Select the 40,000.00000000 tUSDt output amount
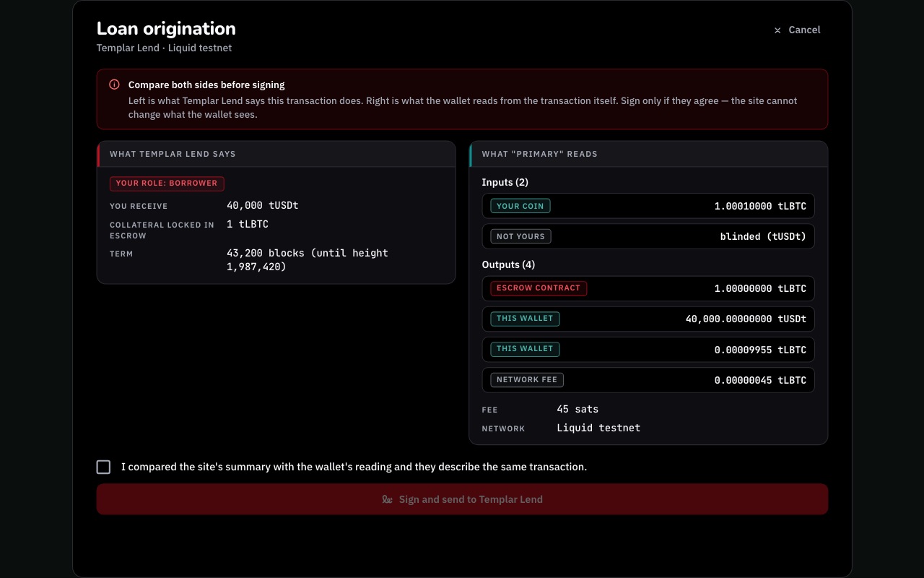 (x=746, y=319)
